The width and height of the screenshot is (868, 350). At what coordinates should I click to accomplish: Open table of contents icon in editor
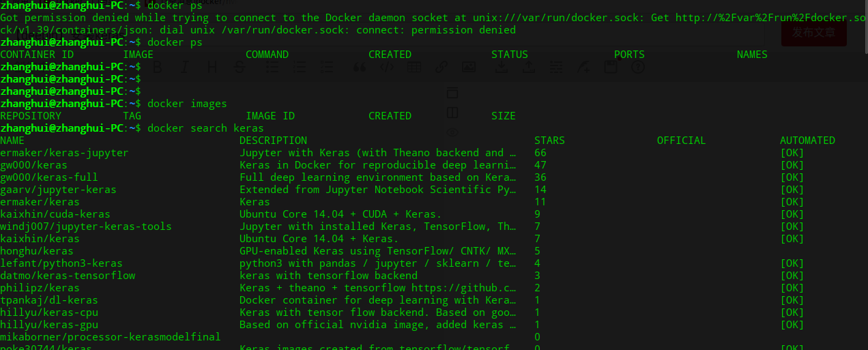coord(556,67)
